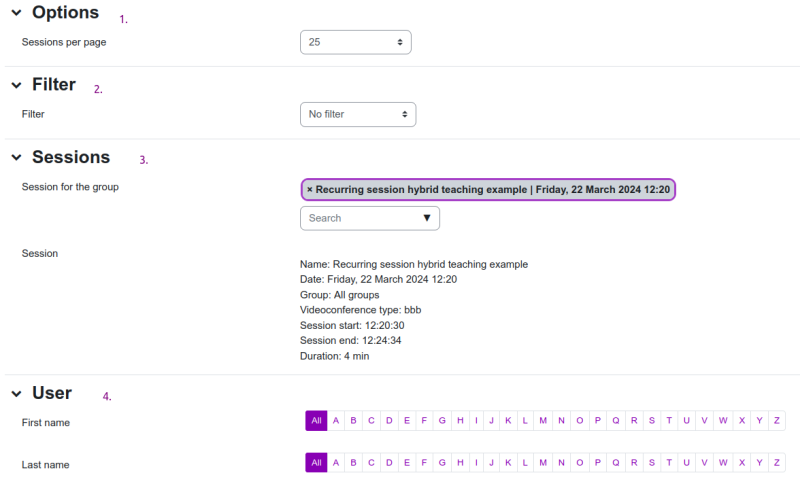Filter First name by letter A
Image resolution: width=800 pixels, height=488 pixels.
[x=336, y=421]
